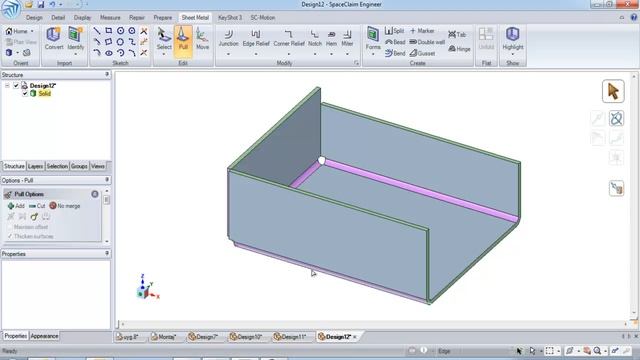Pick the Junction modify tool

[228, 38]
